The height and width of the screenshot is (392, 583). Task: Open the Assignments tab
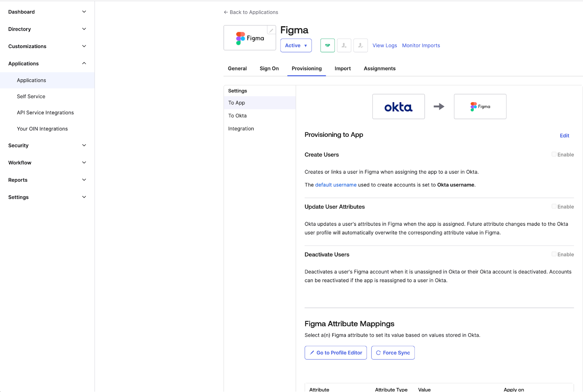[x=379, y=68]
